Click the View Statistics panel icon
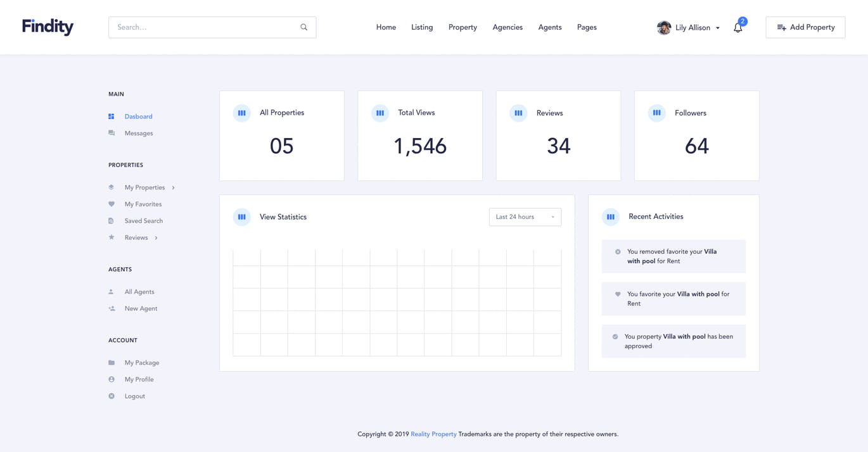 click(x=241, y=217)
